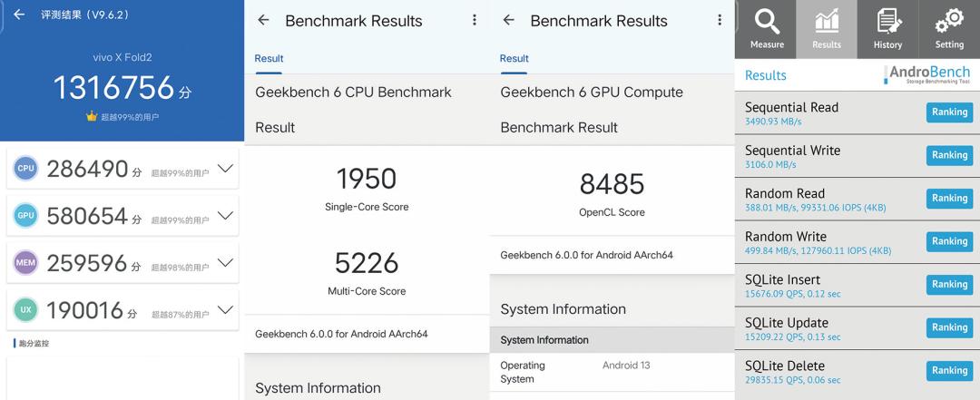Screen dimensions: 980x400
Task: Click the purple MEM badge icon
Action: tap(25, 263)
